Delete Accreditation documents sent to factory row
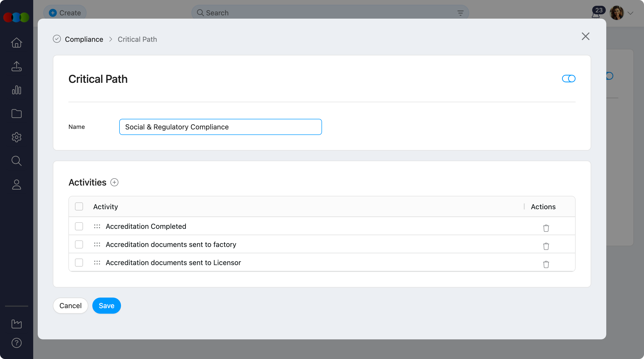Screen dimensions: 644x359 [546, 246]
